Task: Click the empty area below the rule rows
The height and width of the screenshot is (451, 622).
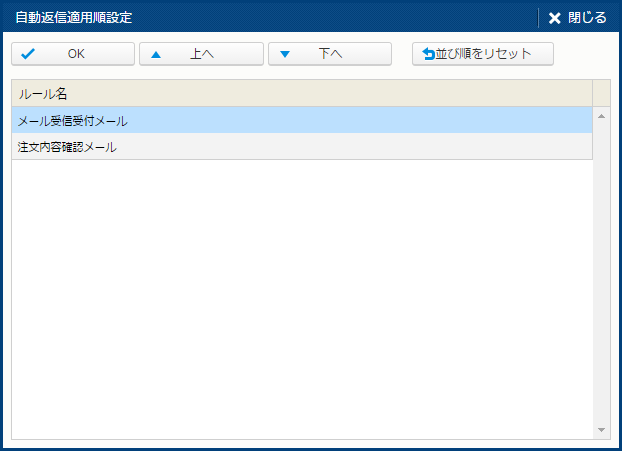Action: 300,300
